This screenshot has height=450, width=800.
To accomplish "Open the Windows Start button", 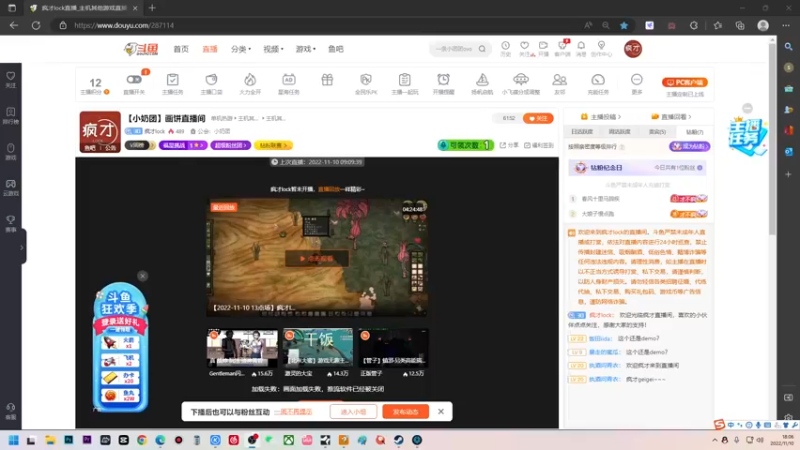I will point(13,440).
